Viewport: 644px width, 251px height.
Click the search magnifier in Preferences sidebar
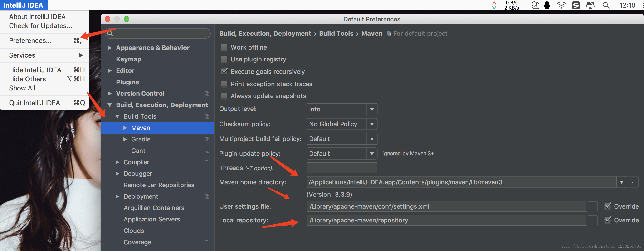point(110,34)
